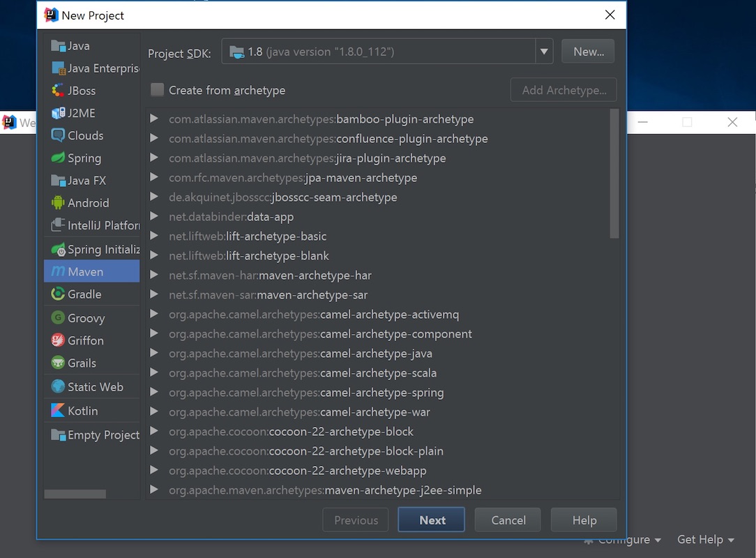Expand the jbosscc-seam-archetype entry
Screen dimensions: 756x558
154,196
